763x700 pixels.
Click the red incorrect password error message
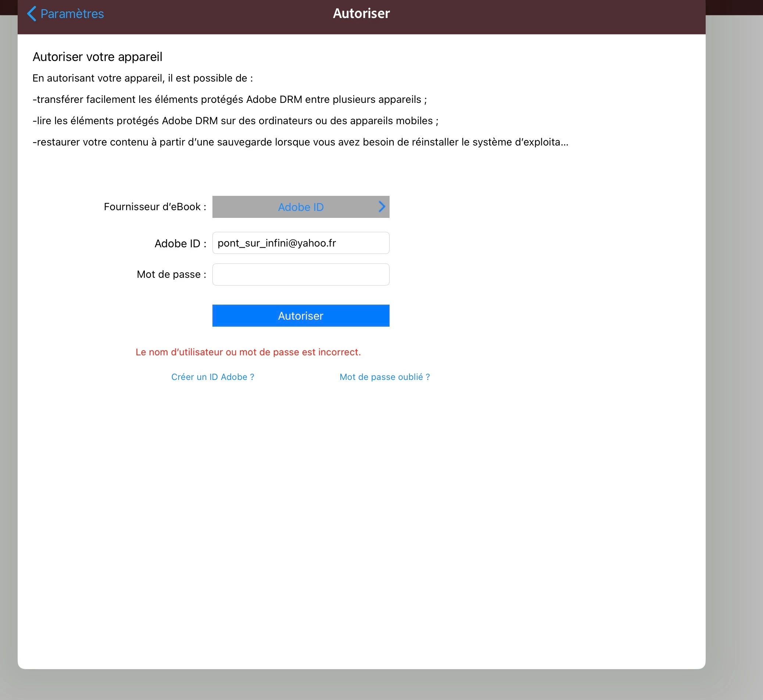248,352
